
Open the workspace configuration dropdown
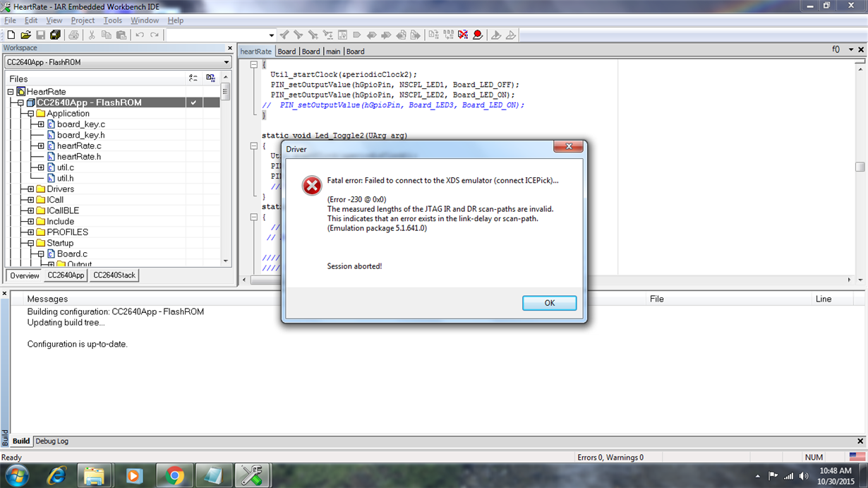(x=227, y=62)
